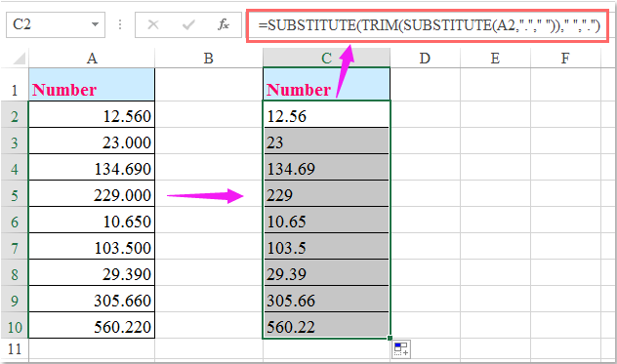The image size is (617, 364).
Task: Click inside the Name Box showing C2
Action: (x=47, y=24)
